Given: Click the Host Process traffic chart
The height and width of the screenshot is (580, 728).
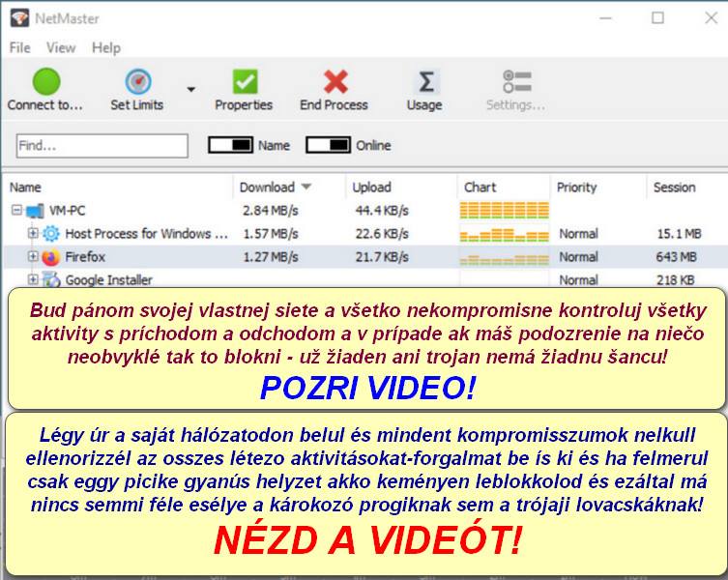Looking at the screenshot, I should point(505,234).
